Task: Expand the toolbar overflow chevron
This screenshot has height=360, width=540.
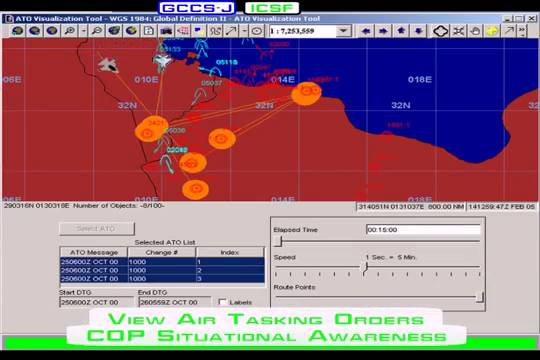Action: pos(522,31)
